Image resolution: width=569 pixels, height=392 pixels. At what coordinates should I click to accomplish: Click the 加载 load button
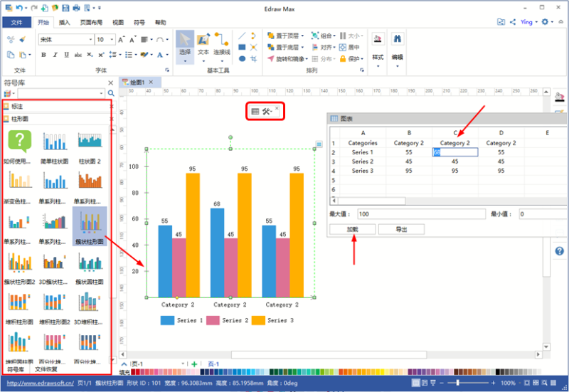coord(353,229)
